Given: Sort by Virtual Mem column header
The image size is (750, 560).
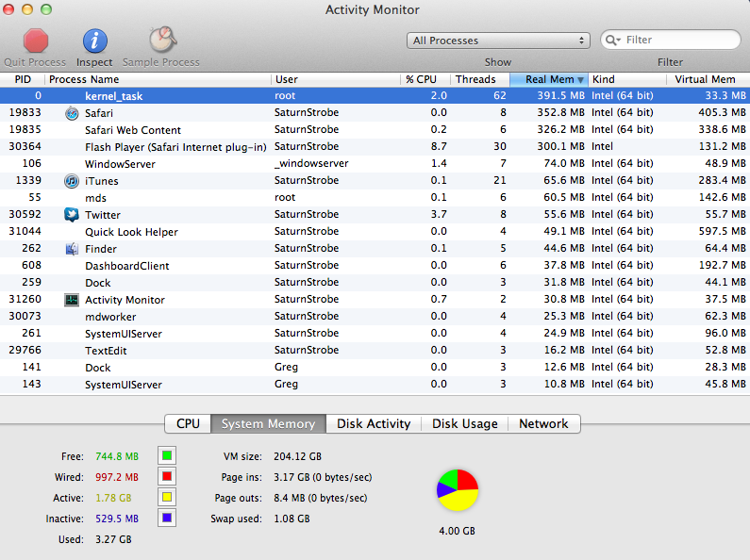Looking at the screenshot, I should point(708,79).
